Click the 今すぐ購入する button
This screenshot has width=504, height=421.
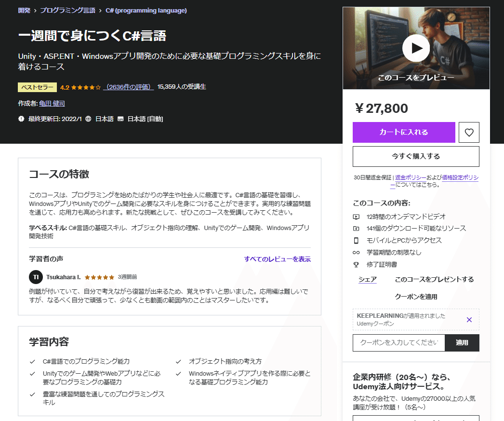(416, 156)
